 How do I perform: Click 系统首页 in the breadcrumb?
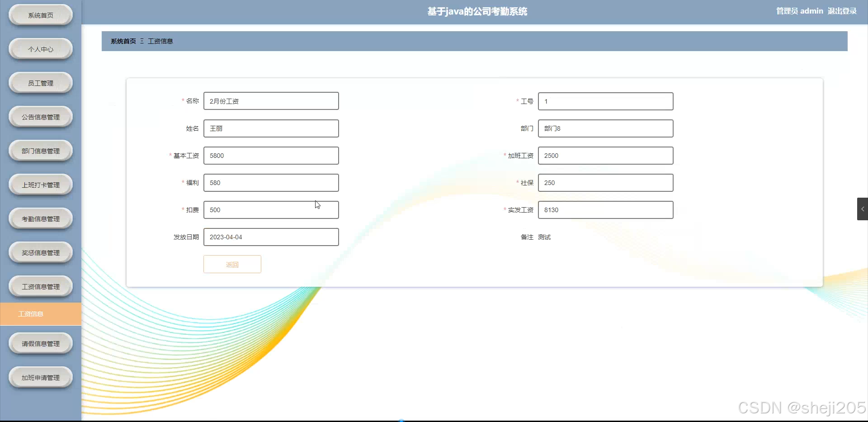123,41
